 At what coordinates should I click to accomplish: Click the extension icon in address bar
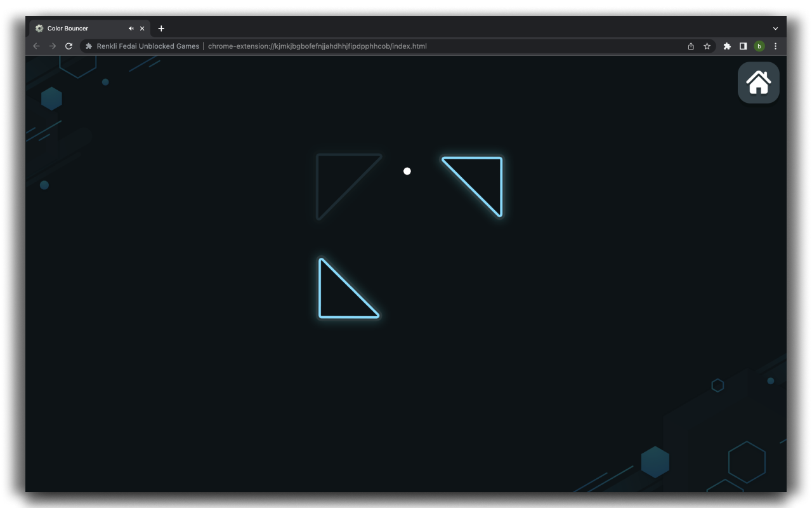[x=89, y=46]
